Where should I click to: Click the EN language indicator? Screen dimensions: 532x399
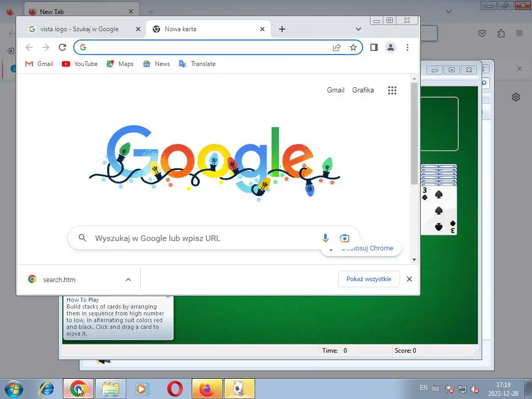(423, 388)
